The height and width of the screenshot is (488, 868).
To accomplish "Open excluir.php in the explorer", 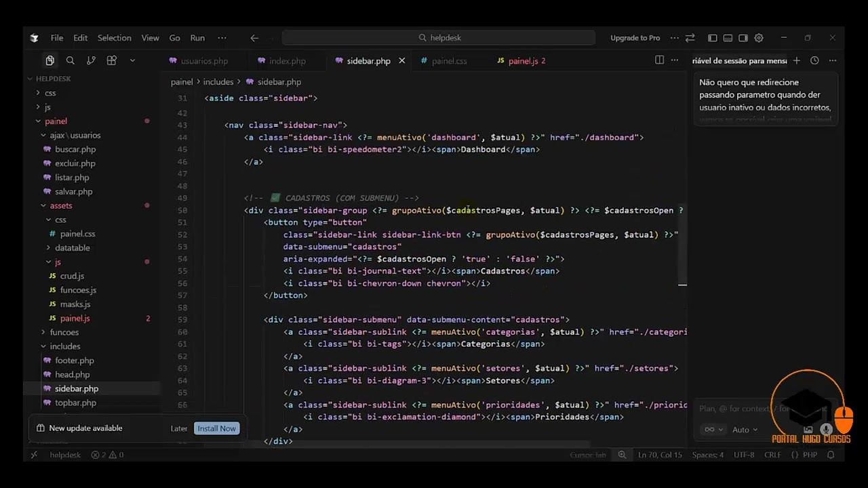I will 75,163.
